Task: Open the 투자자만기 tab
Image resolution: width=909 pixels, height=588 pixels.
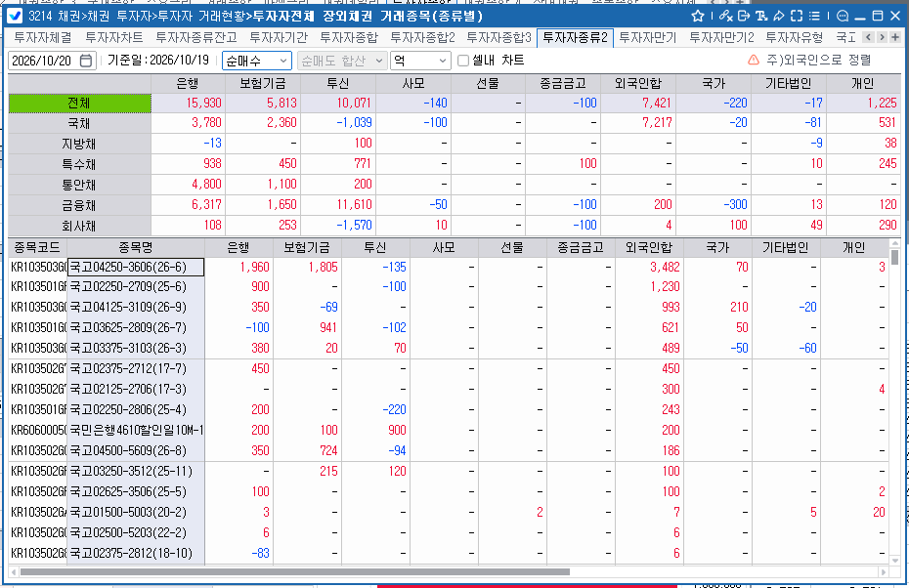Action: [x=648, y=38]
